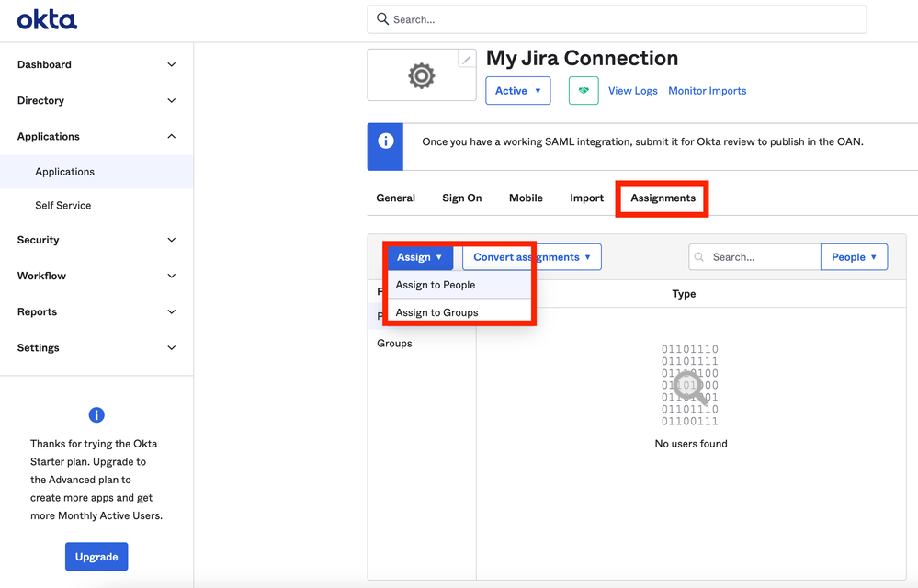Click the Reports sidebar label
Image resolution: width=918 pixels, height=588 pixels.
[37, 311]
